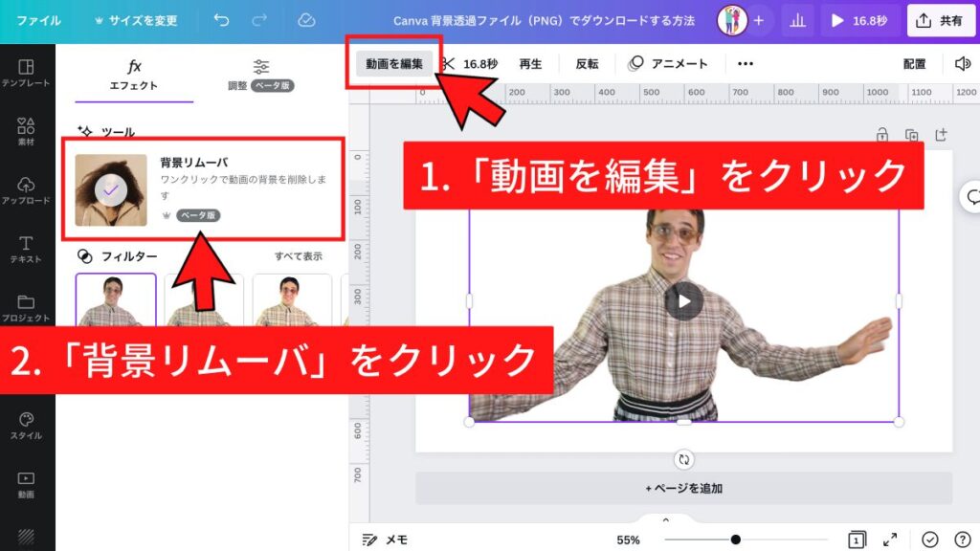The height and width of the screenshot is (551, 980).
Task: Open the ファイル menu
Action: [38, 21]
